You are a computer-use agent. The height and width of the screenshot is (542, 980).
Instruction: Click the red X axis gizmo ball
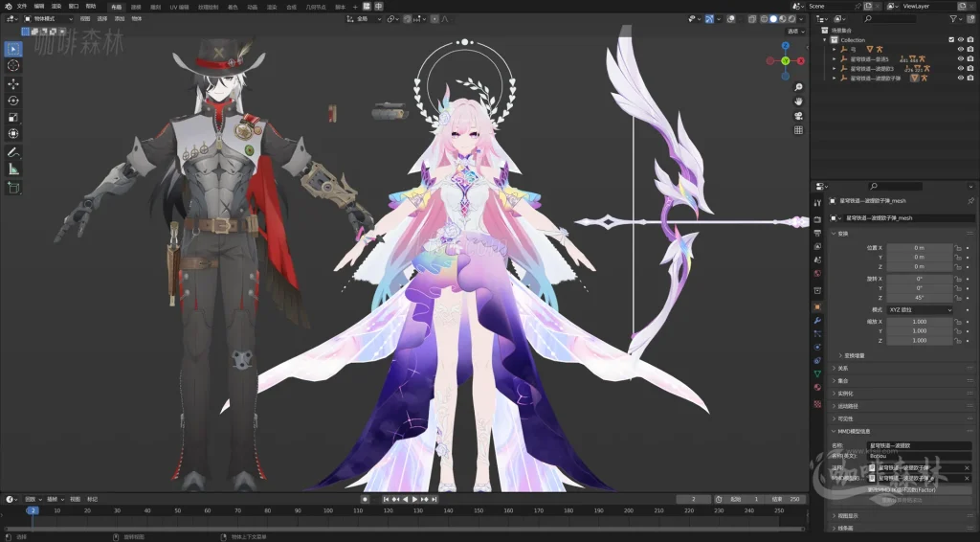tap(801, 60)
